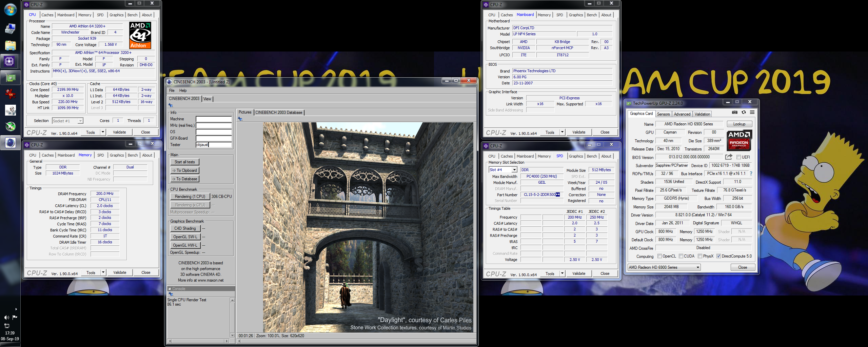Click console vertical scrollbar down arrow
This screenshot has width=868, height=347.
232,335
